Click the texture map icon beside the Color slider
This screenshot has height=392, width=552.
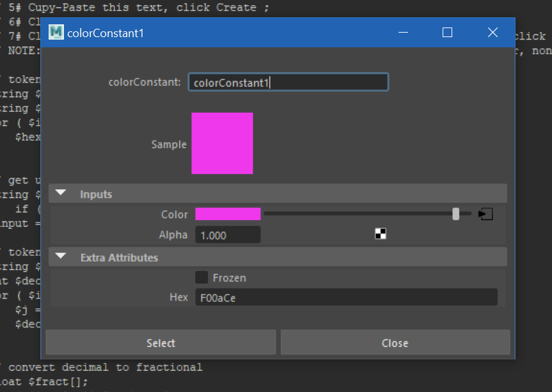485,214
